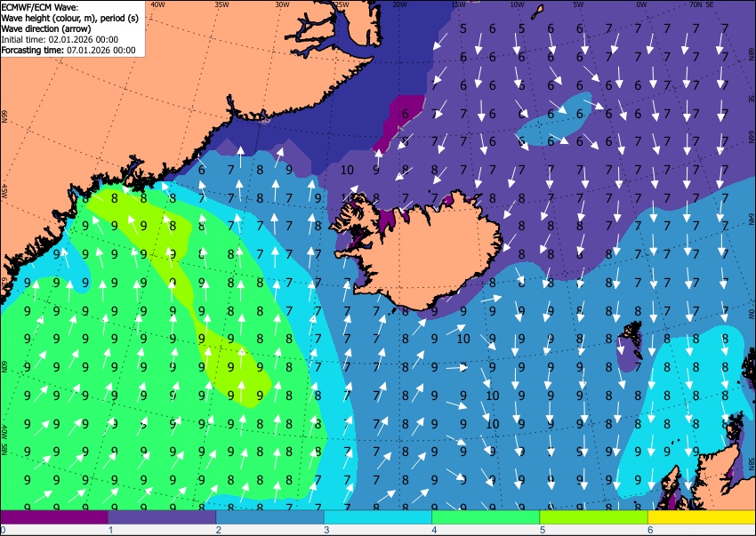
Task: Click "Initial time: 02.01.2026 00:00" text
Action: (60, 39)
